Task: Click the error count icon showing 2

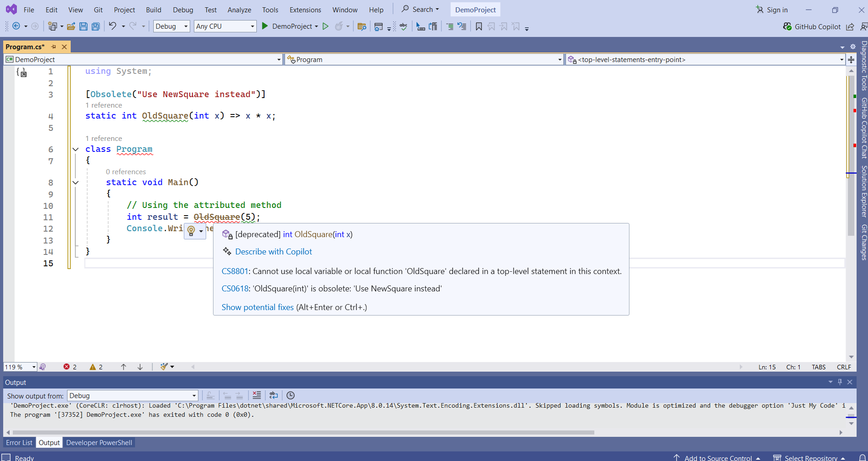Action: coord(67,367)
